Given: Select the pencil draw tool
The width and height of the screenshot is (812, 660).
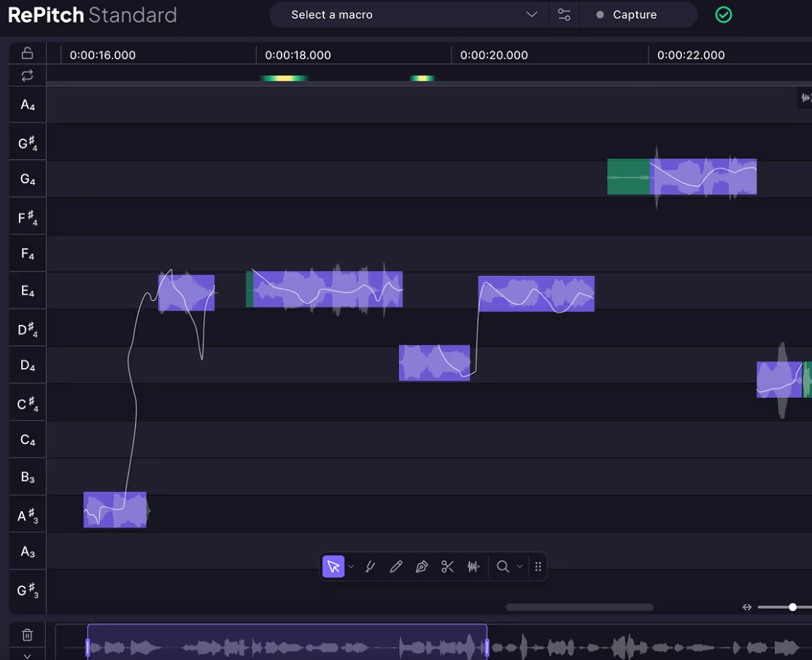Looking at the screenshot, I should point(396,567).
